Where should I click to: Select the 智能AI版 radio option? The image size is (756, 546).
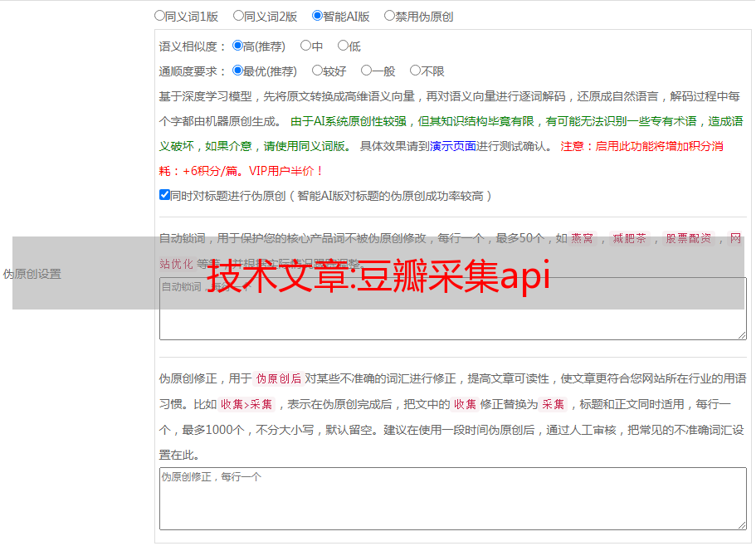[317, 15]
